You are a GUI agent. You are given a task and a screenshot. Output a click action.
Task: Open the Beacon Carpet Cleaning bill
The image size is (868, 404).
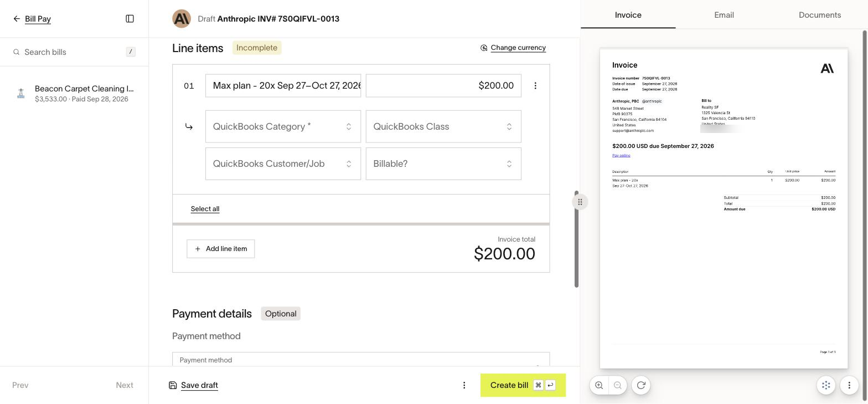[74, 94]
